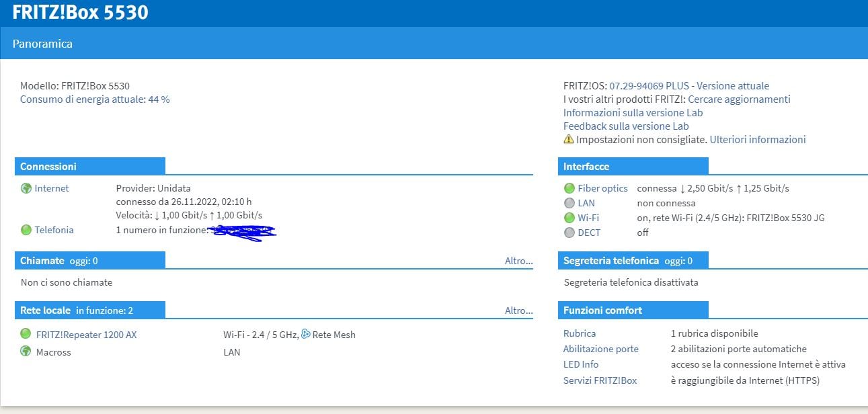Open the Internet connection link
Image resolution: width=868 pixels, height=414 pixels.
pos(52,188)
